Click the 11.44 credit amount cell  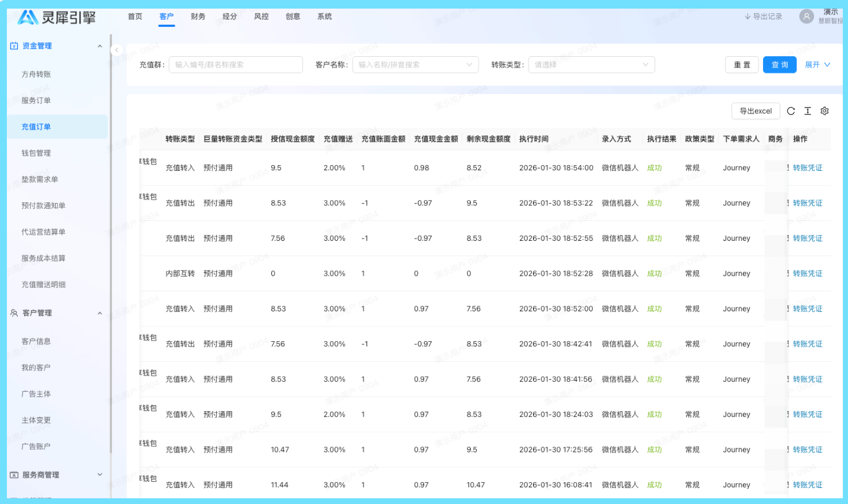click(279, 485)
